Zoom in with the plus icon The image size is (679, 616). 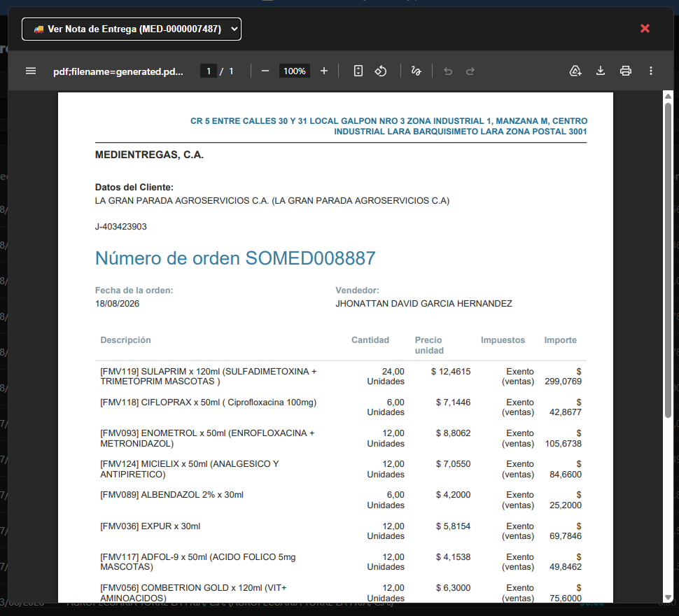point(324,71)
